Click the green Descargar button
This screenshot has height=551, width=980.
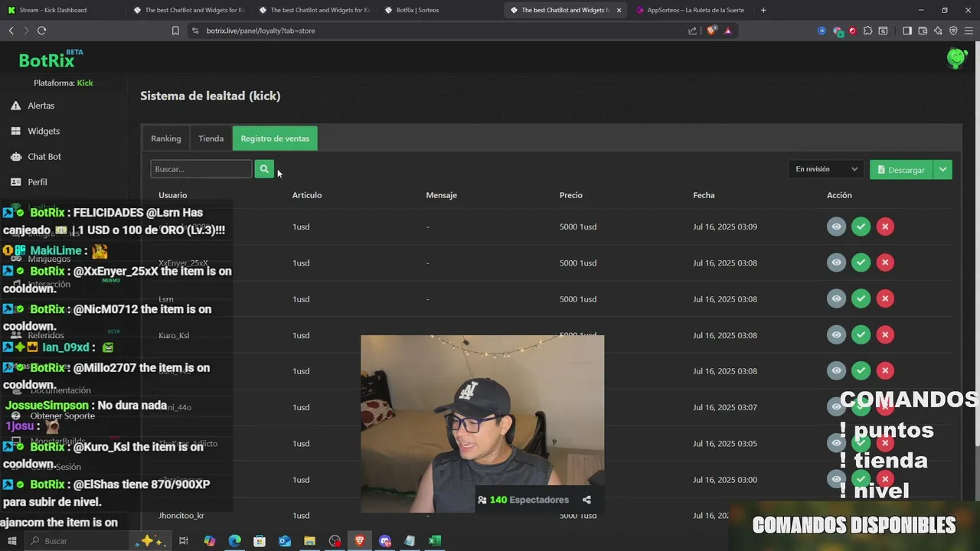(x=901, y=170)
